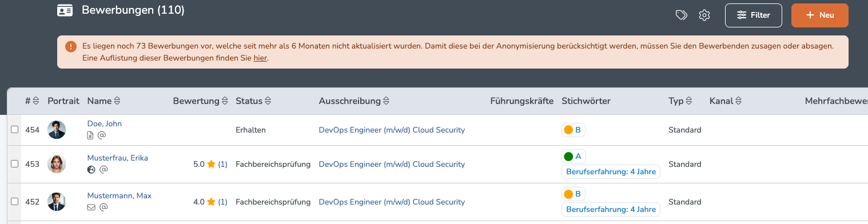
Task: Click document icon under Doe, John
Action: coord(90,135)
